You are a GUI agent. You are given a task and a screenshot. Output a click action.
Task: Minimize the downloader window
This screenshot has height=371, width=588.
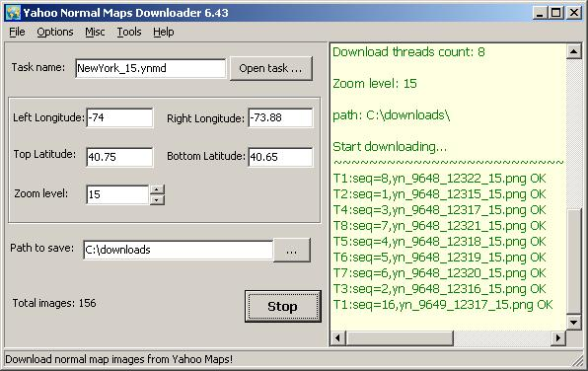pyautogui.click(x=540, y=13)
